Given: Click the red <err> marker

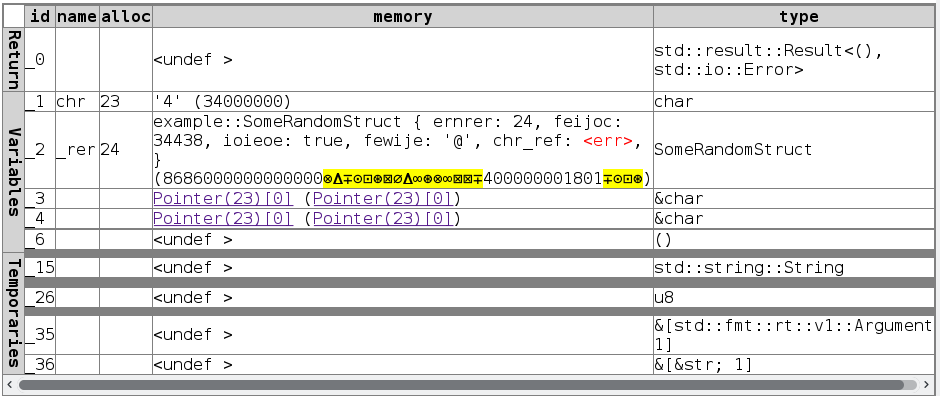Looking at the screenshot, I should pos(607,141).
